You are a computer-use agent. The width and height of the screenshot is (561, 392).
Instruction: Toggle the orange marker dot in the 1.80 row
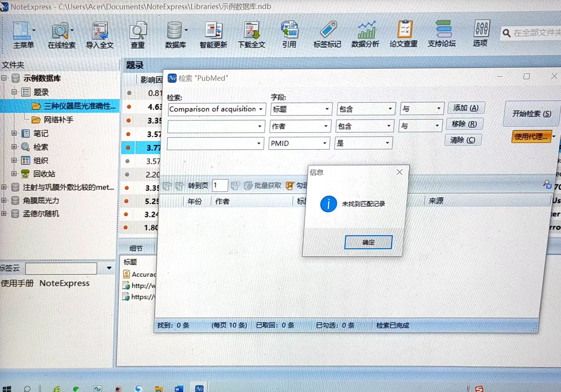[x=126, y=228]
